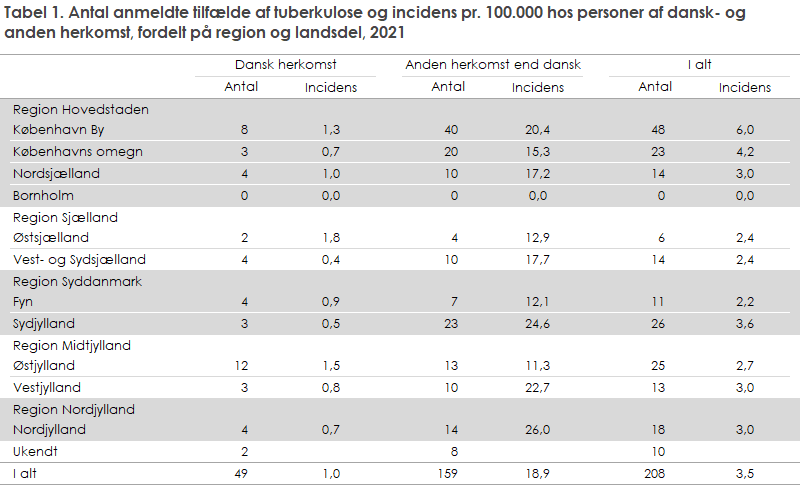Click the 'Region Hovedstaden' section label

(x=81, y=110)
